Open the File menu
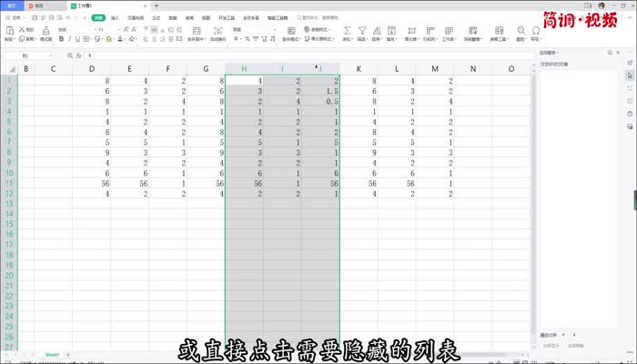 pos(15,17)
